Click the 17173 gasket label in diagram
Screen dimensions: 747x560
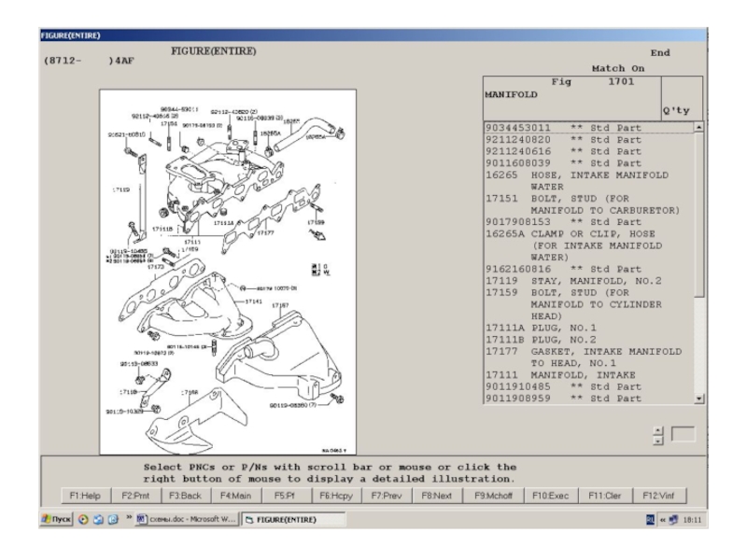pos(155,267)
